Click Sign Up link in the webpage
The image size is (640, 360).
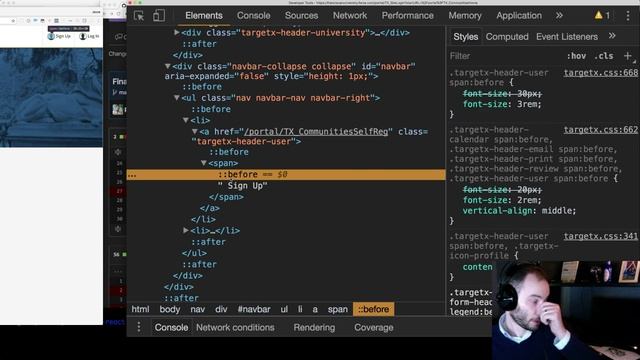pyautogui.click(x=59, y=36)
